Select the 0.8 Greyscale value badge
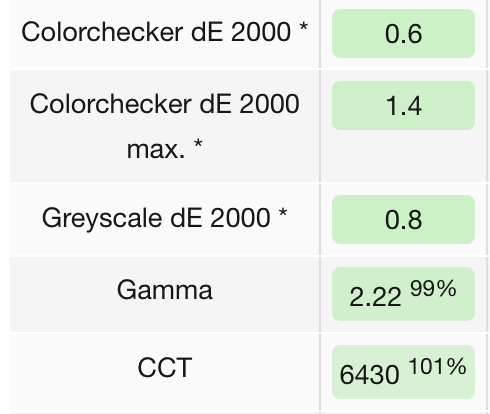The width and height of the screenshot is (490, 414). click(403, 219)
